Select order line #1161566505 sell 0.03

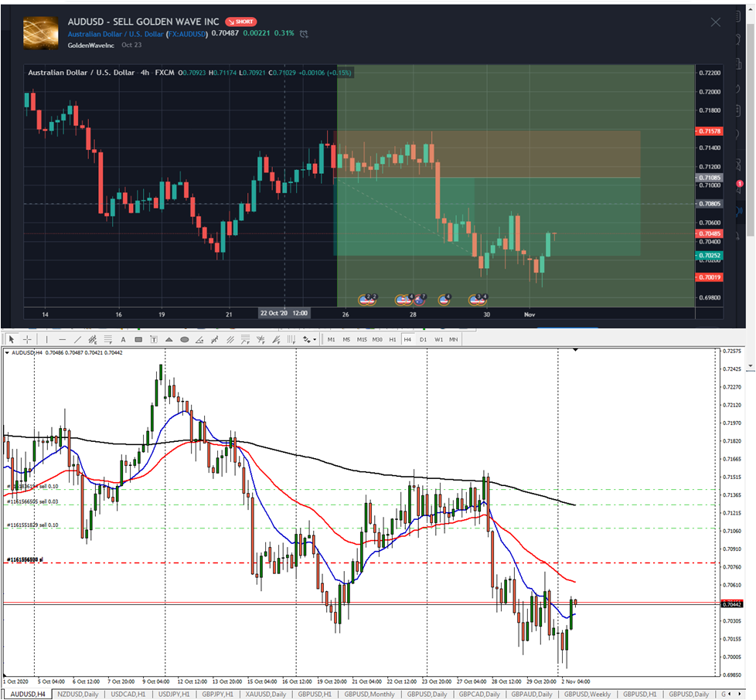click(32, 501)
